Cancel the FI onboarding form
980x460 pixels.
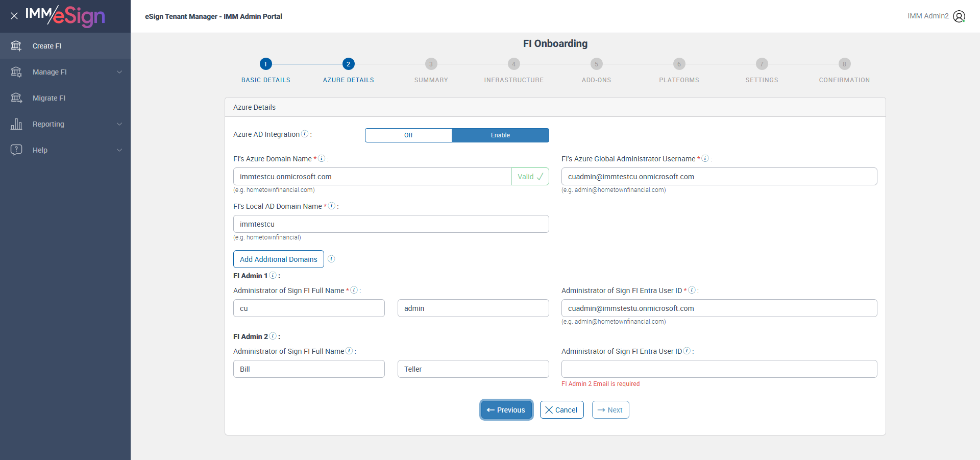pyautogui.click(x=561, y=410)
